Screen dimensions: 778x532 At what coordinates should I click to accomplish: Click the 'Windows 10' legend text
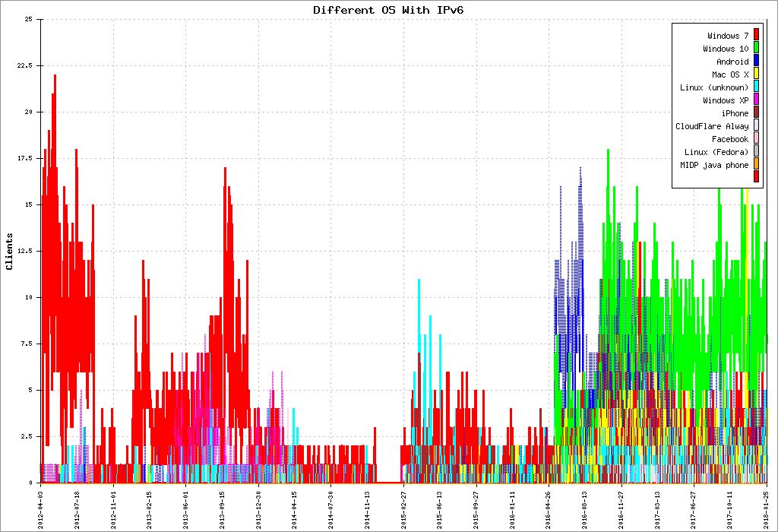click(x=725, y=49)
